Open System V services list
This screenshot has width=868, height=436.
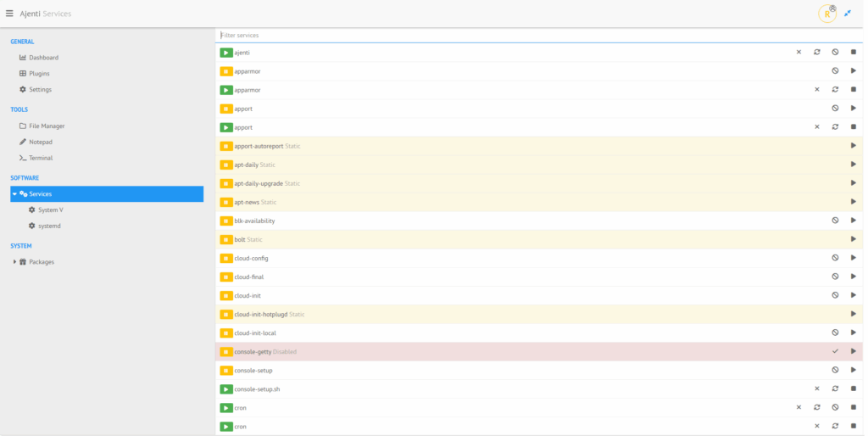(x=50, y=210)
